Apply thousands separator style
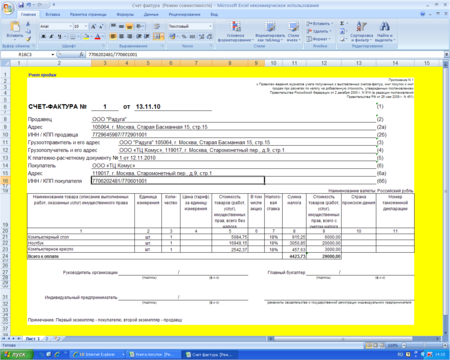 pos(192,36)
